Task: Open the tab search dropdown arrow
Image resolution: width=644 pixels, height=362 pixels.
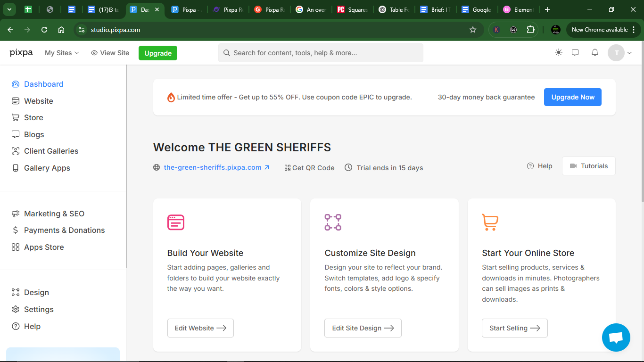Action: 9,9
